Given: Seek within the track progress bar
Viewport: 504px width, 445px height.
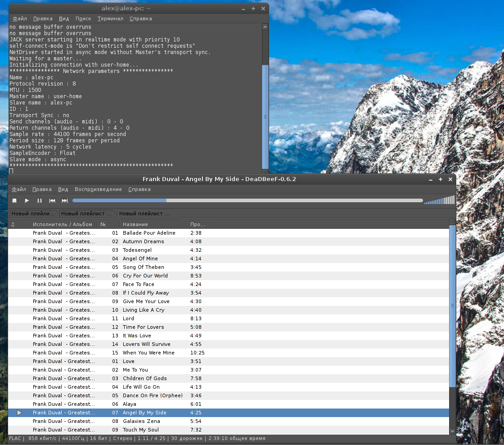Looking at the screenshot, I should tap(247, 200).
